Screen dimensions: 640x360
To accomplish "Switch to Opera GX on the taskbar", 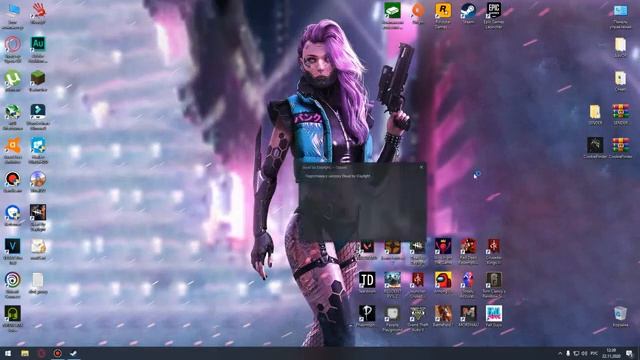I will 41,353.
